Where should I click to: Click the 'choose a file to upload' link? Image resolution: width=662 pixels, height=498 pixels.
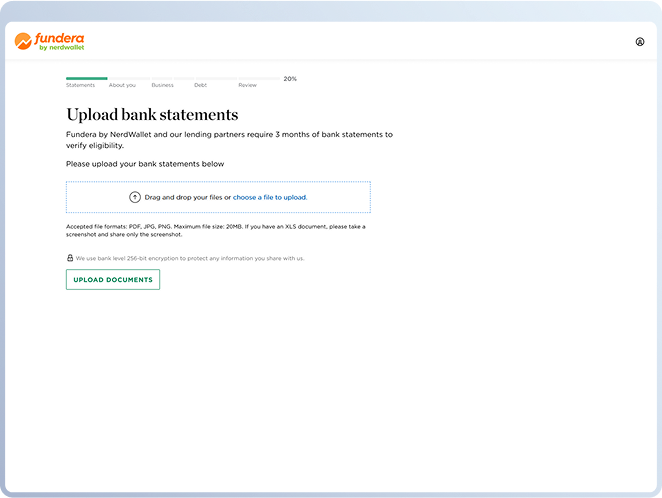point(270,197)
